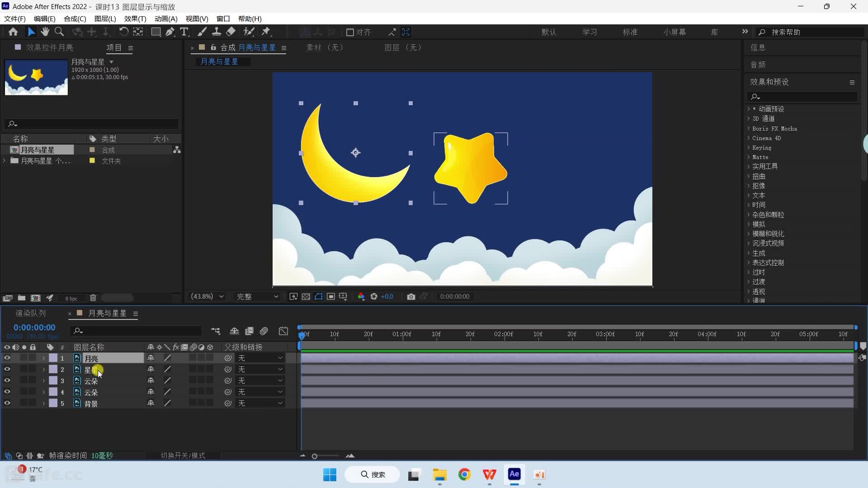Open the magnification 43.8% dropdown
This screenshot has width=868, height=488.
pyautogui.click(x=208, y=297)
